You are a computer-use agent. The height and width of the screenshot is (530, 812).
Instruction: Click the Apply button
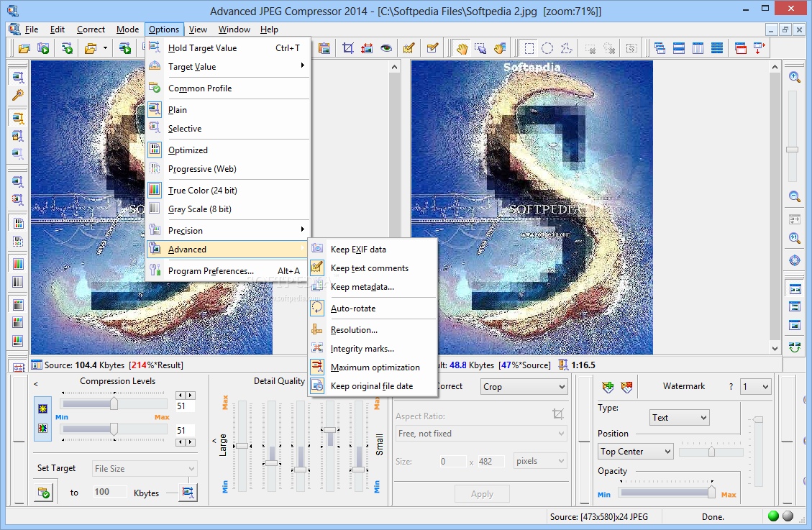click(x=482, y=494)
